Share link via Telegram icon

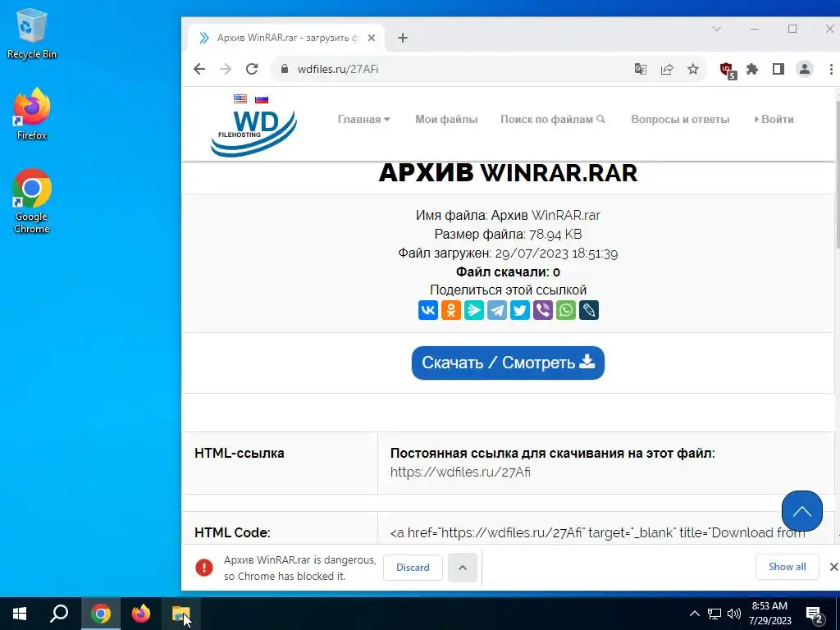pos(497,310)
